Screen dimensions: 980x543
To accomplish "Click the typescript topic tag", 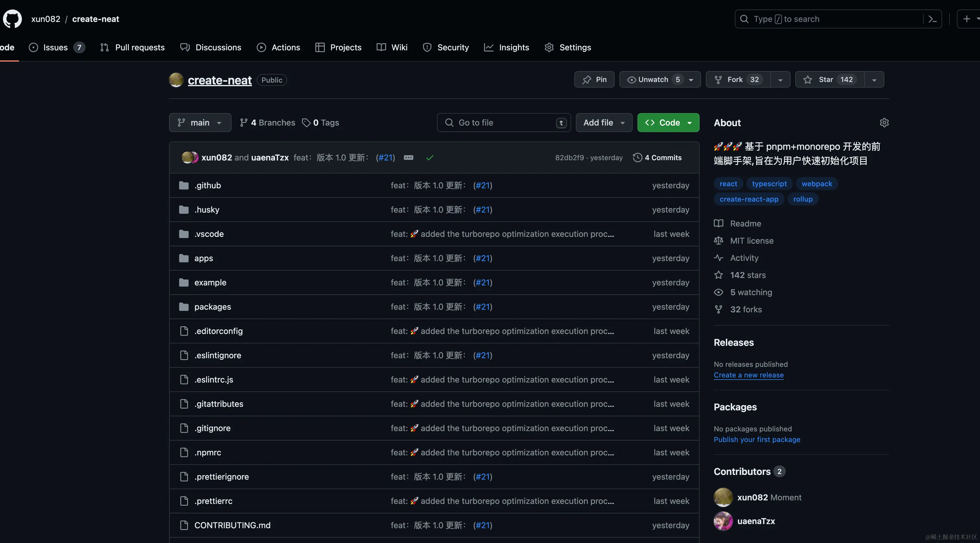I will [769, 184].
